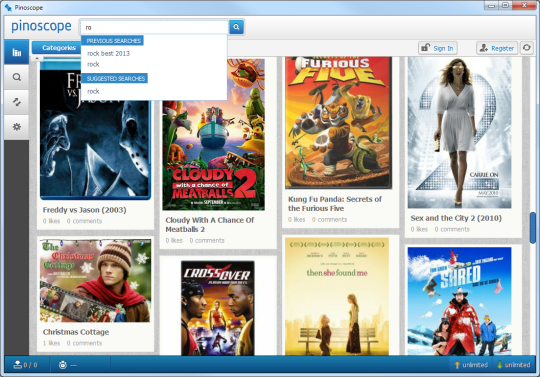Click the title 'Christmas Cottage'

click(x=76, y=332)
